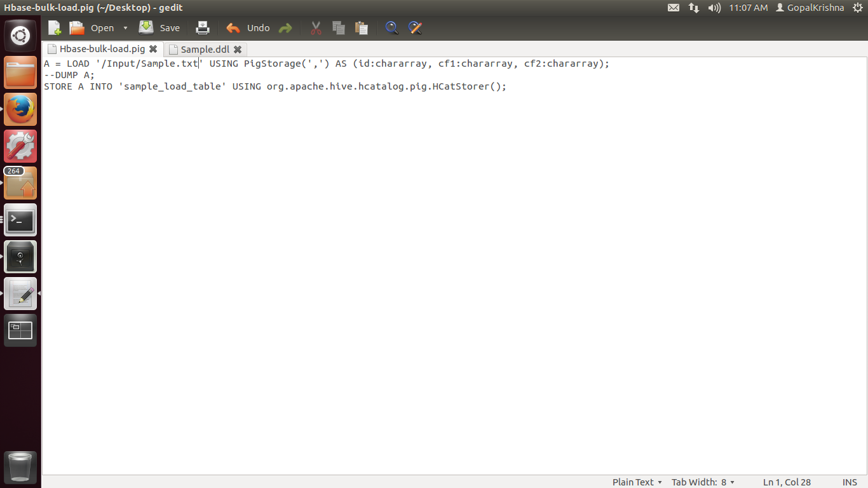
Task: Create a new document
Action: (54, 28)
